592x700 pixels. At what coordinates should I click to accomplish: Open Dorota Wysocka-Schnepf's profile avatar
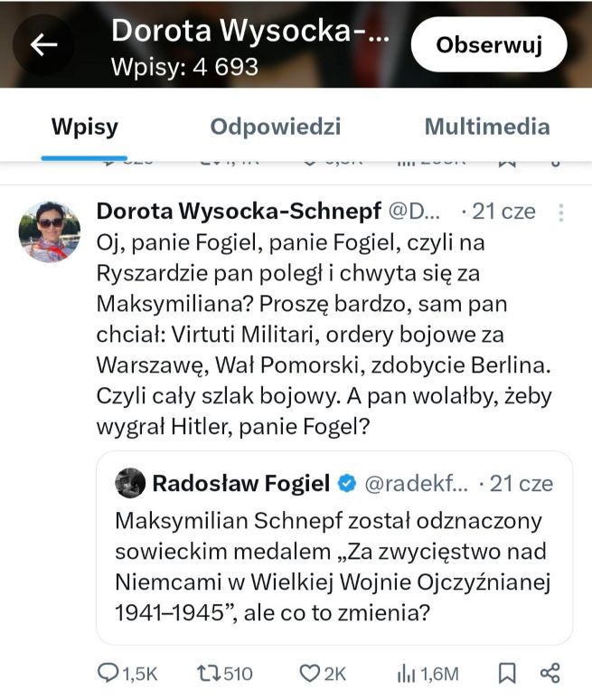50,232
